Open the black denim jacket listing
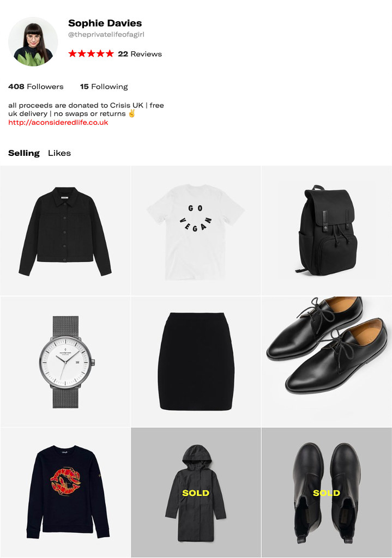Viewport: 392px width, 558px height. (x=65, y=231)
